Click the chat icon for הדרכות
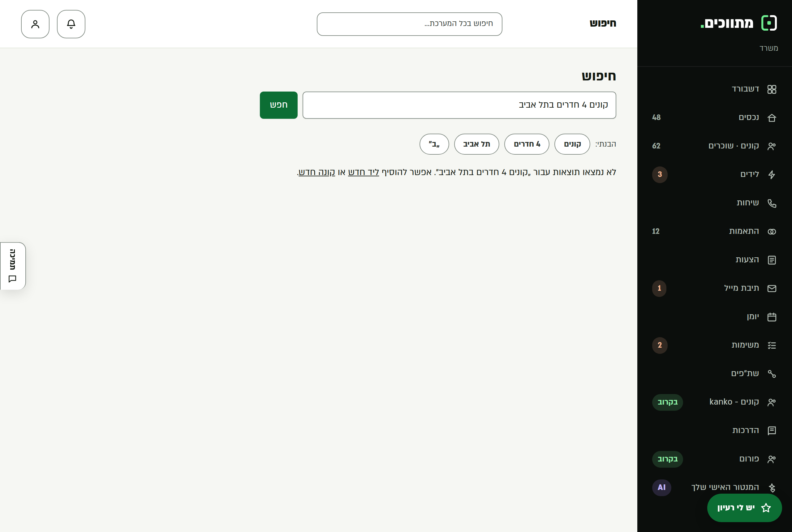Screen dimensions: 792x532 click(x=772, y=431)
